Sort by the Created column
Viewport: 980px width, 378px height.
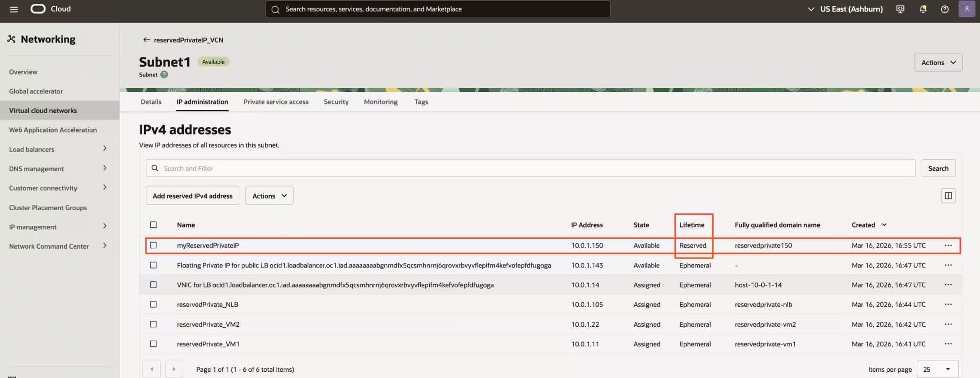pos(869,225)
